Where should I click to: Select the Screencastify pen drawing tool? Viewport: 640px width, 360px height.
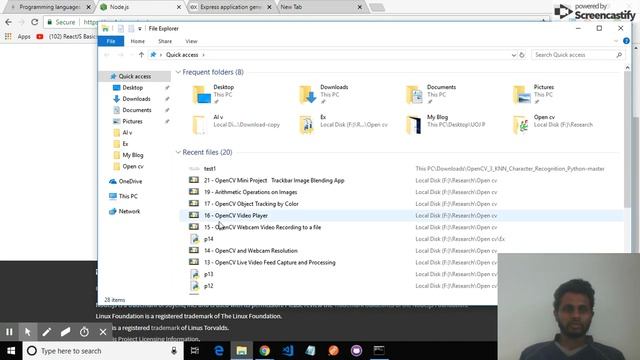pos(47,332)
